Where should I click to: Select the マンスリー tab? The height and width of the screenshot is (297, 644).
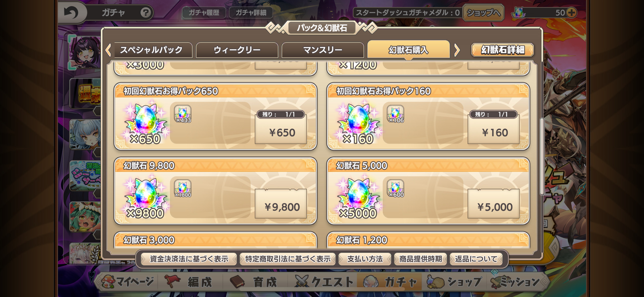[323, 50]
